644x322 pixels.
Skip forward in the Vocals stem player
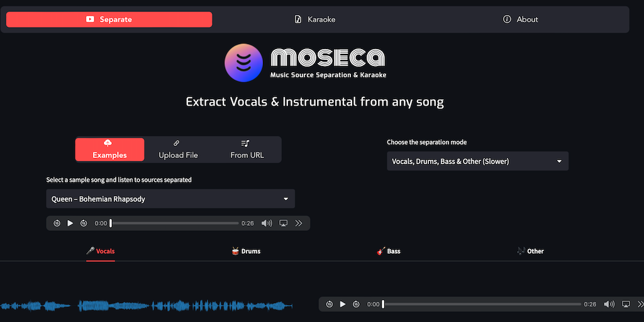tap(356, 304)
